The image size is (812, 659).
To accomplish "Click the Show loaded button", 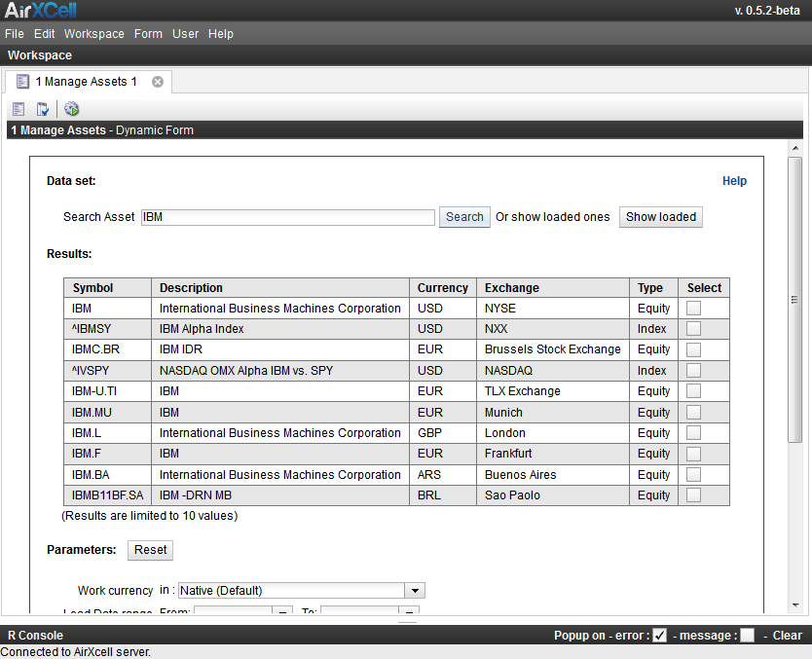I will pos(661,217).
